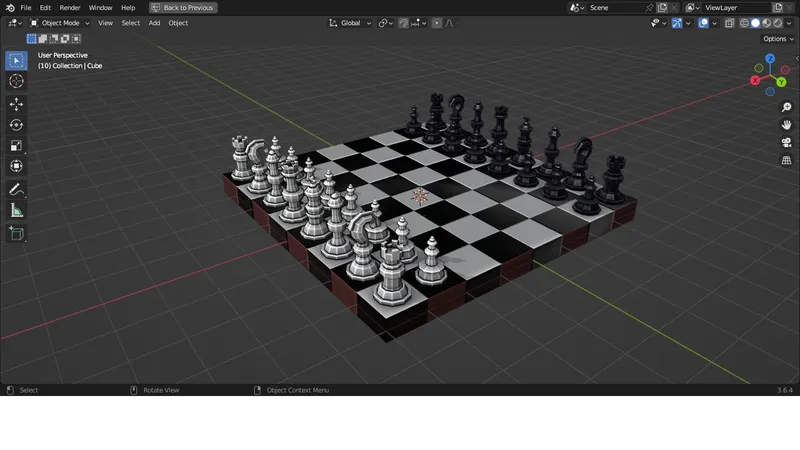Toggle viewport gizmos display
800x450 pixels.
(677, 23)
